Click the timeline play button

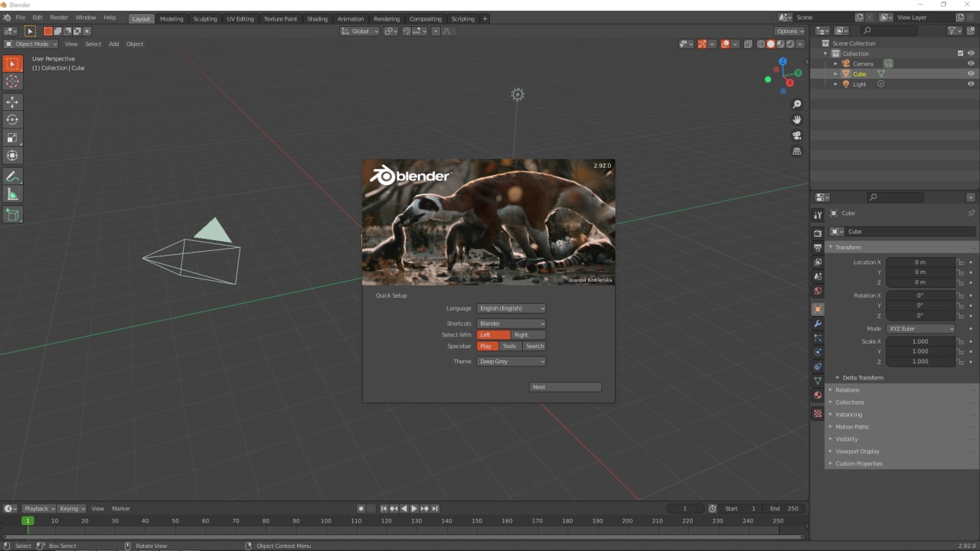tap(414, 508)
